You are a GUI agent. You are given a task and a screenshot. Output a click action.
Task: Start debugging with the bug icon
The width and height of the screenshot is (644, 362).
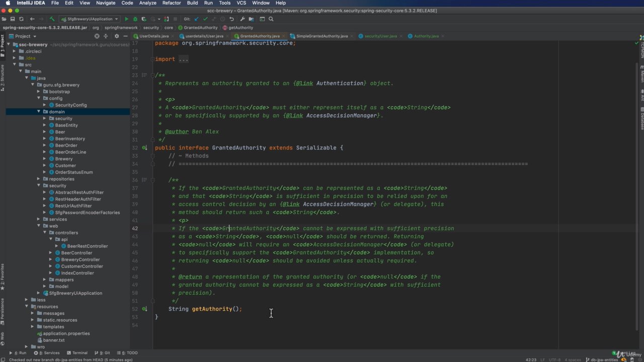tap(135, 19)
